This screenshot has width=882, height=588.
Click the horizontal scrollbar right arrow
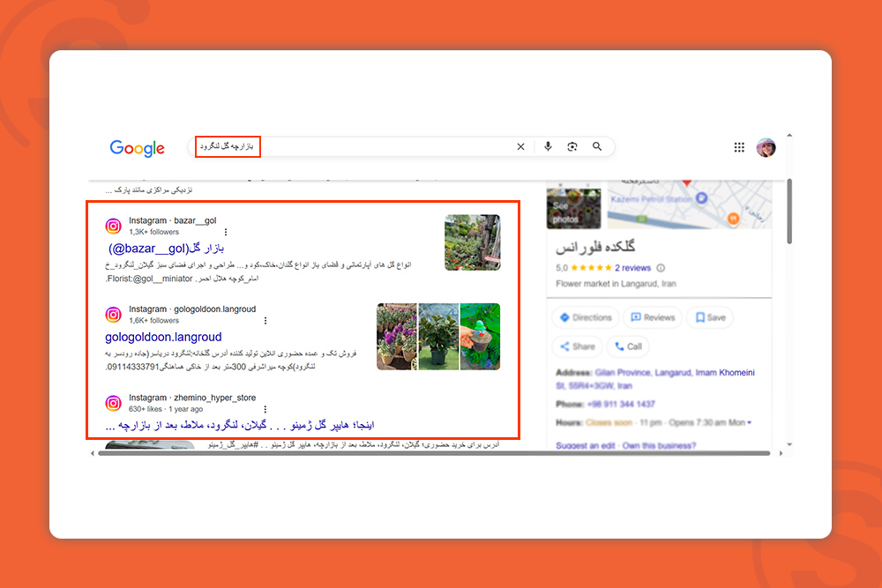[781, 453]
